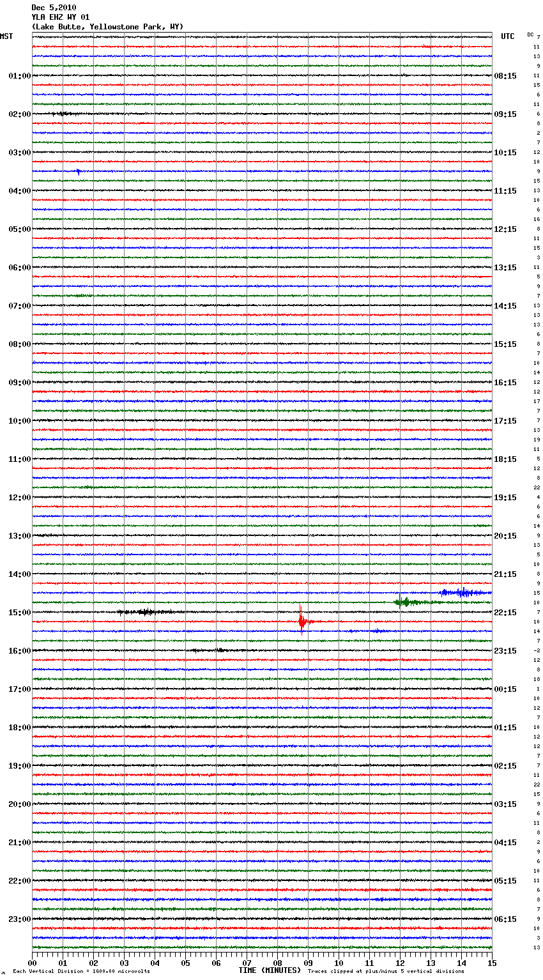Select the 04:00 MST time label
The height and width of the screenshot is (980, 543).
coord(20,191)
